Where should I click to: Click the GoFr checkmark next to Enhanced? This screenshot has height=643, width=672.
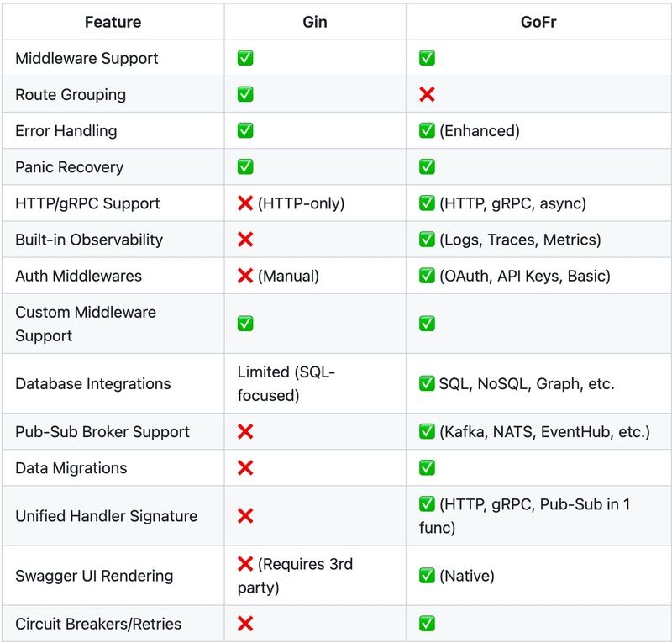pyautogui.click(x=427, y=130)
